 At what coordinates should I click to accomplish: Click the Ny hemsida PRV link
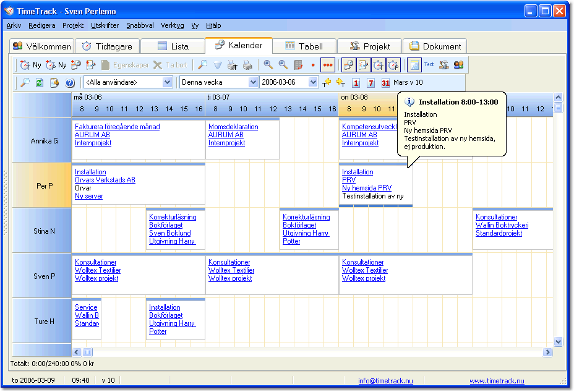click(x=367, y=188)
